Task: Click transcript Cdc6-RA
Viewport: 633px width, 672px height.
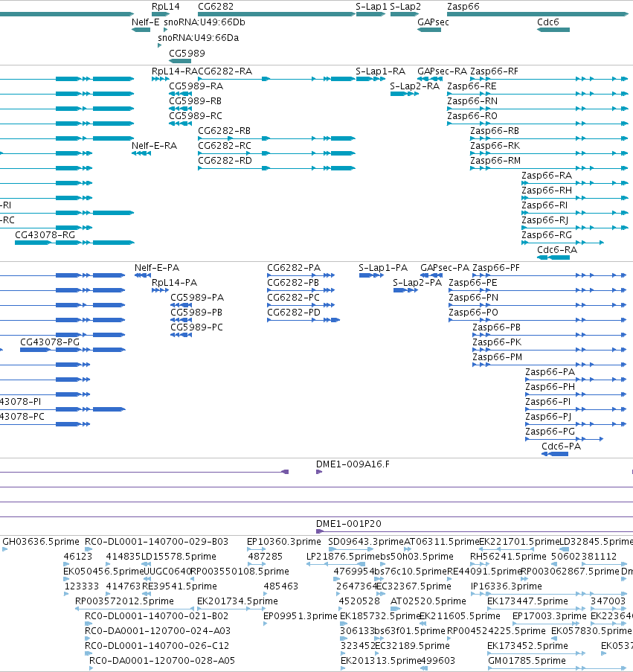Action: 557,249
